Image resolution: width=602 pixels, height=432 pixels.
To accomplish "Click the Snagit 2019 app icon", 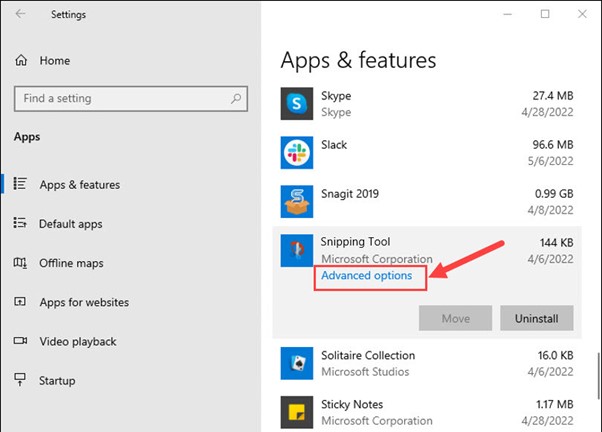I will click(x=296, y=202).
